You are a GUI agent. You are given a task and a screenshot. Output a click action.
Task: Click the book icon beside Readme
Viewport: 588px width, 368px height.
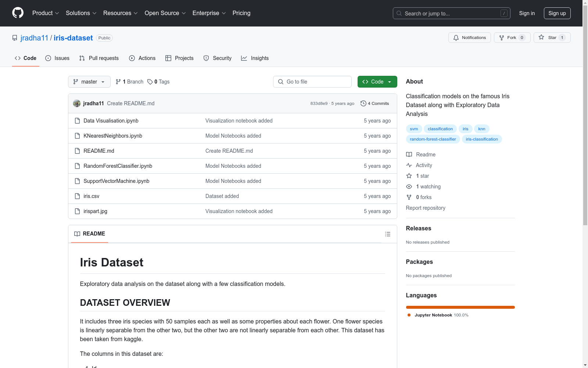pos(409,155)
